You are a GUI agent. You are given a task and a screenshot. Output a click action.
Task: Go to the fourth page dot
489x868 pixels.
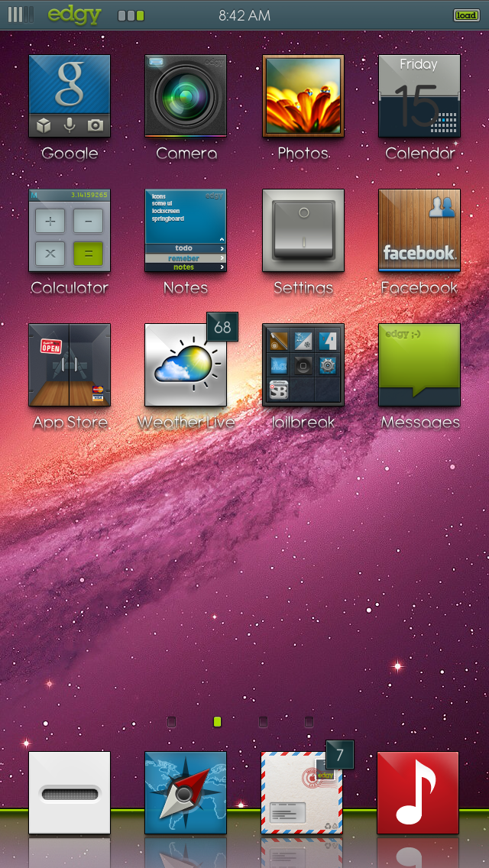309,721
